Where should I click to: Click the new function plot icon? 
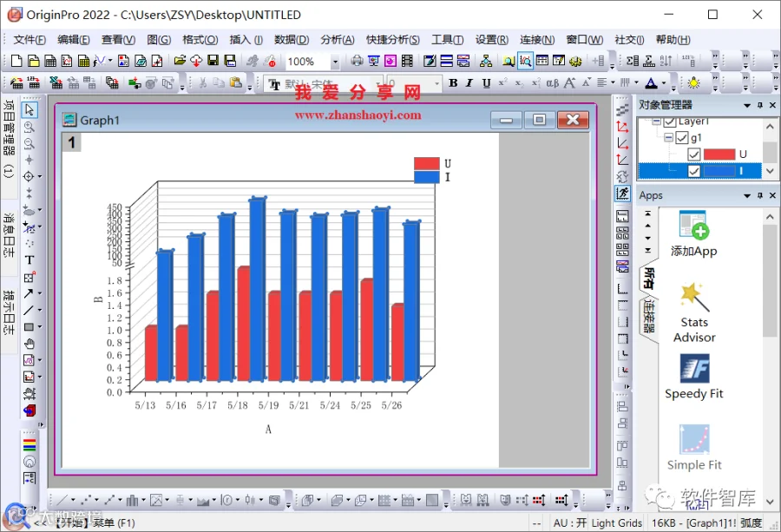click(x=100, y=61)
